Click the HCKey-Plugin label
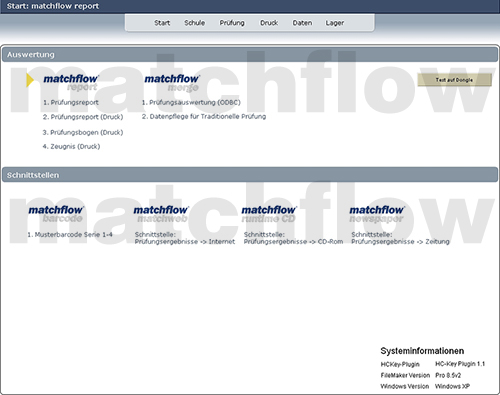 [x=400, y=364]
